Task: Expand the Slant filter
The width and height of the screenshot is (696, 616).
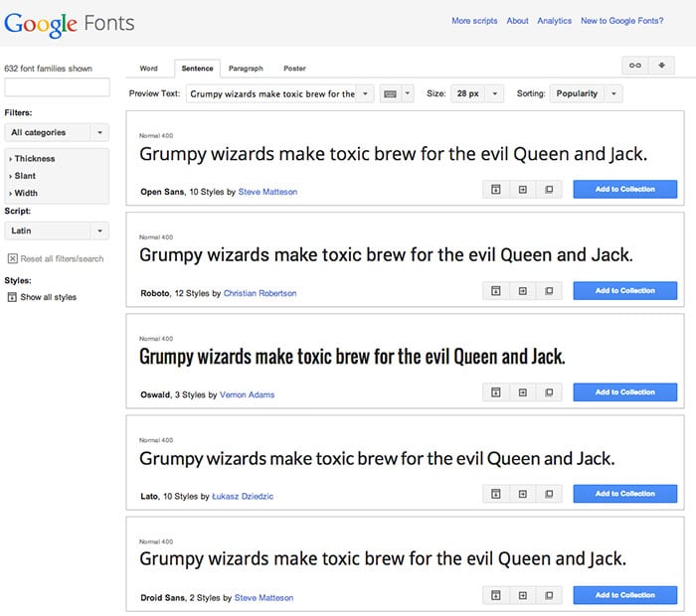Action: (22, 176)
